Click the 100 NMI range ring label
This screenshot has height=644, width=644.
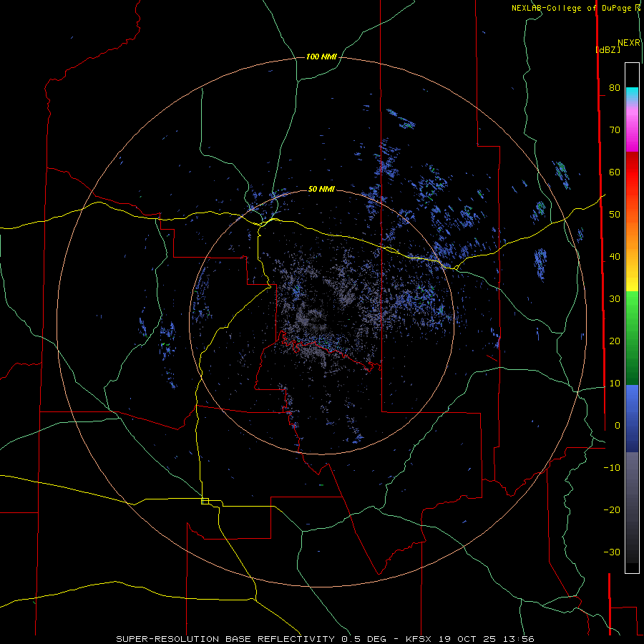(x=321, y=57)
